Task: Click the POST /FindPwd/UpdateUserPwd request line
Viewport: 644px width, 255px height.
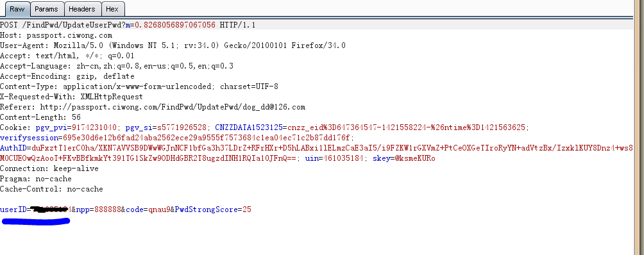Action: coord(128,25)
